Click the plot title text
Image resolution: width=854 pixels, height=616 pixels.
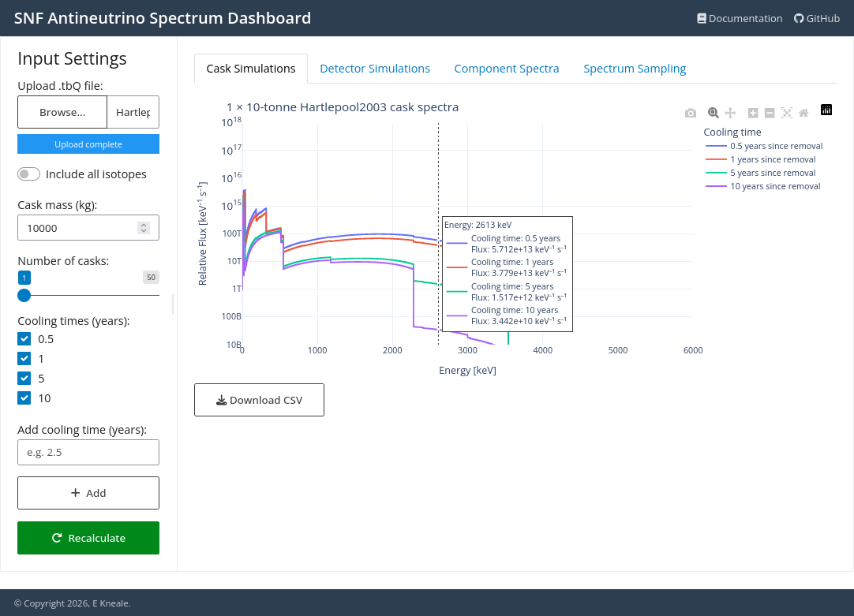(x=343, y=107)
